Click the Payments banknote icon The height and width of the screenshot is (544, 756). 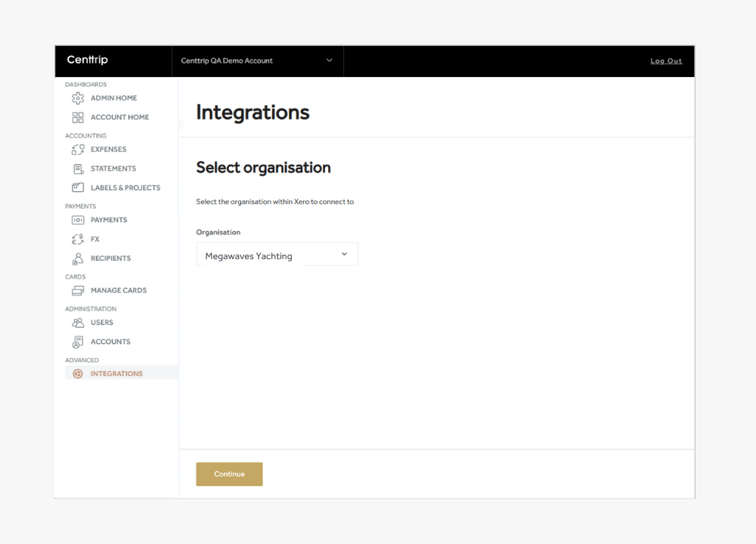78,220
